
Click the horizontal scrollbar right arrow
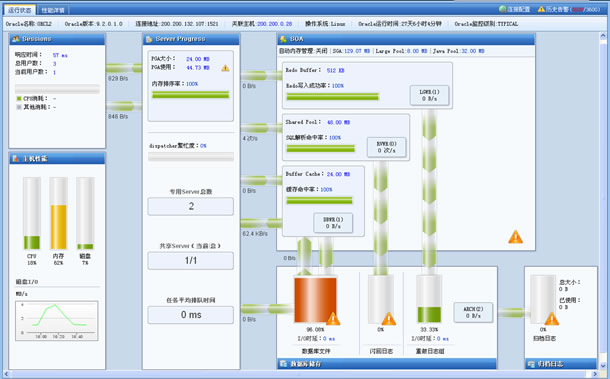594,374
